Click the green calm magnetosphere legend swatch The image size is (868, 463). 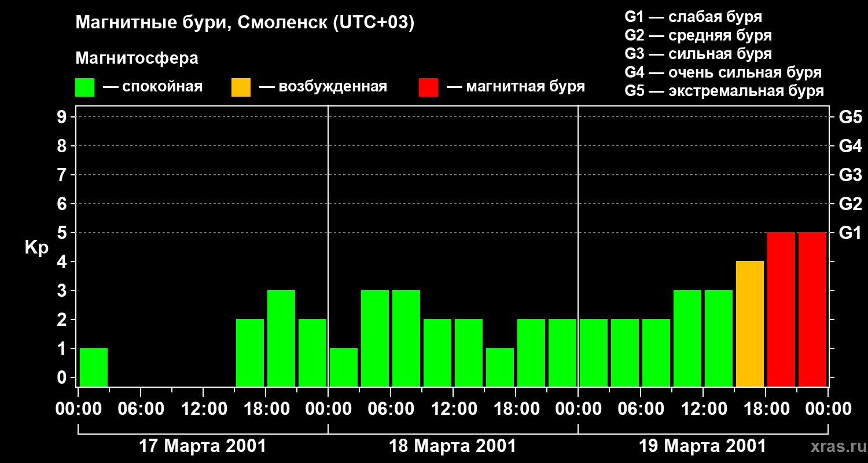pos(84,87)
